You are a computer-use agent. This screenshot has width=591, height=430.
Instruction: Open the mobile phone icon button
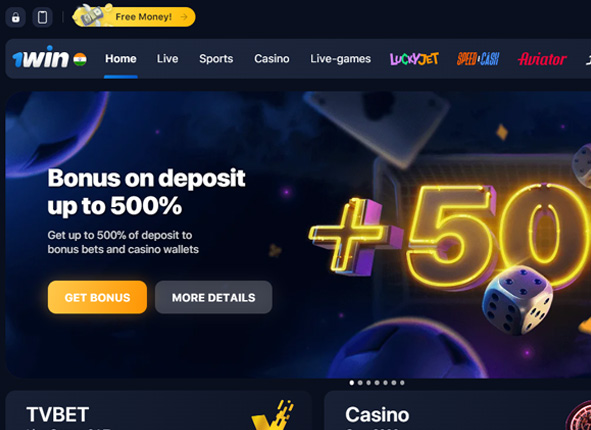click(43, 17)
